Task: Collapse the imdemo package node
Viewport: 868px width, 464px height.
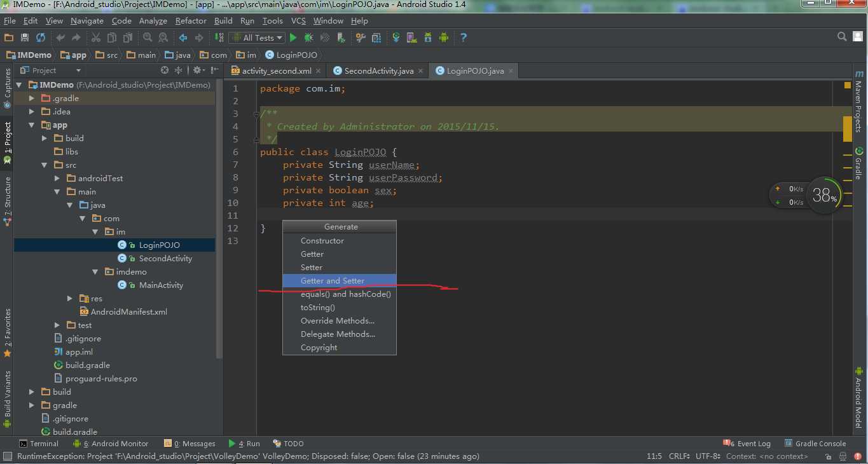Action: tap(95, 272)
